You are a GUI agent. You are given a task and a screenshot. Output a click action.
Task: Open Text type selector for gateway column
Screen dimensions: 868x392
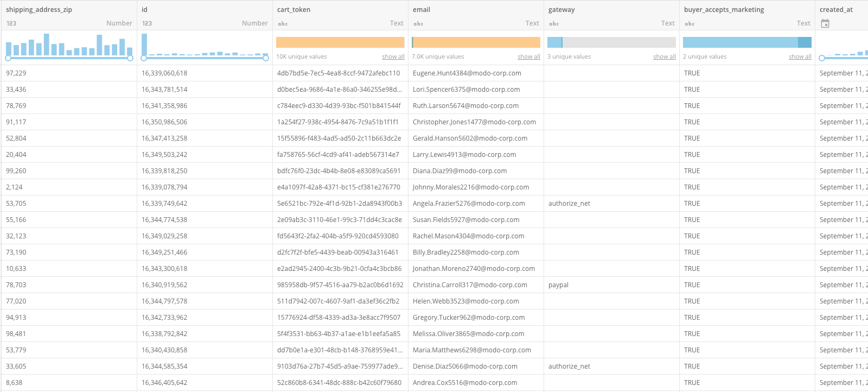pos(668,23)
